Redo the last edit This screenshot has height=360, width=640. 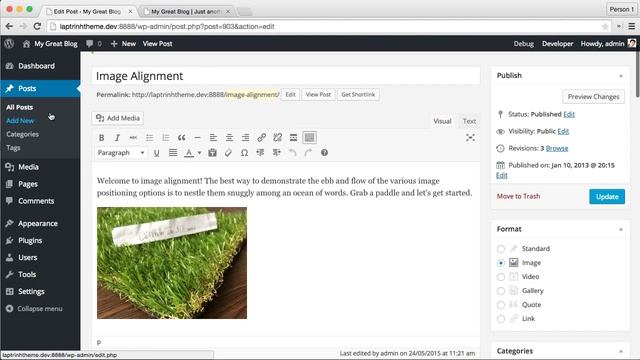(308, 153)
